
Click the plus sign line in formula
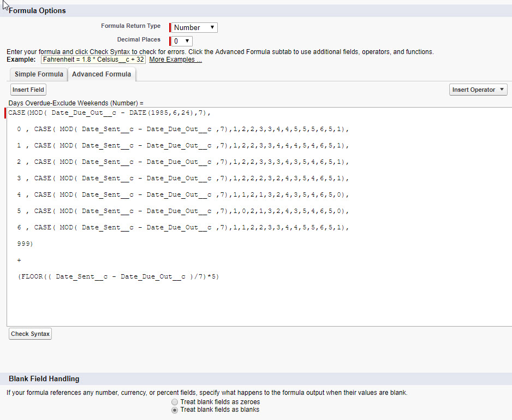pyautogui.click(x=19, y=261)
